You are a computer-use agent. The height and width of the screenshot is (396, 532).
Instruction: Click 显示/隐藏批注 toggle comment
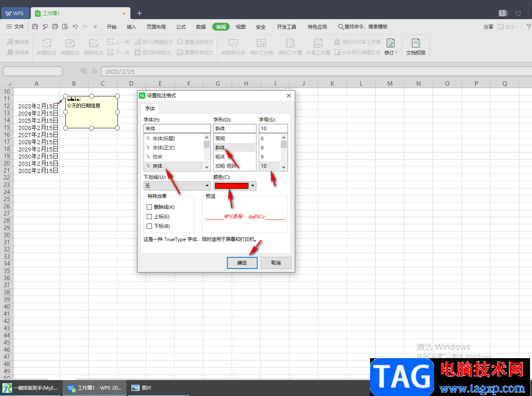[x=154, y=42]
